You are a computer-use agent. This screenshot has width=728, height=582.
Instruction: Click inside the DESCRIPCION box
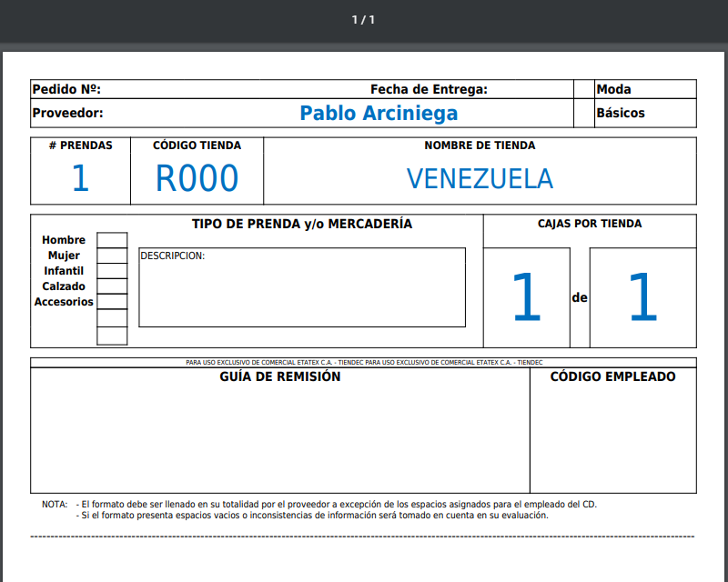pyautogui.click(x=301, y=293)
